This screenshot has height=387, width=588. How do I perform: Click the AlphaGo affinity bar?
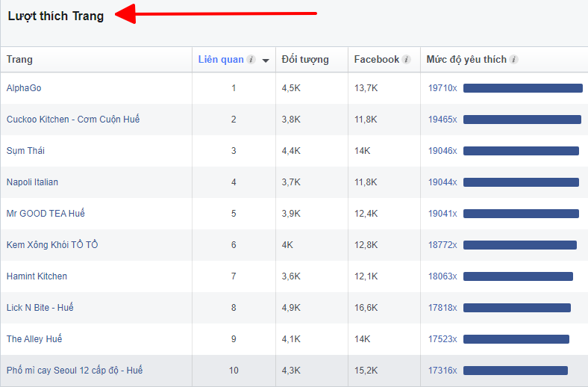point(523,88)
